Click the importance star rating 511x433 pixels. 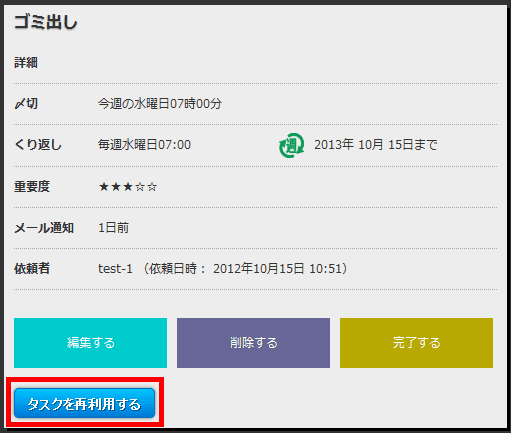pos(128,187)
